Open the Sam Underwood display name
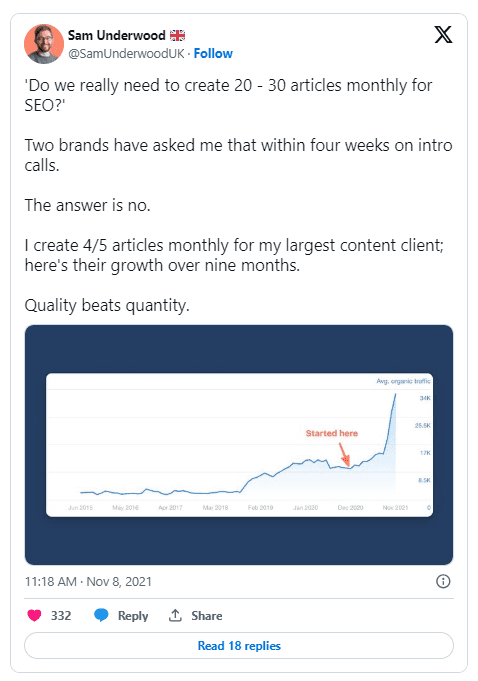Image resolution: width=478 pixels, height=681 pixels. pos(117,35)
